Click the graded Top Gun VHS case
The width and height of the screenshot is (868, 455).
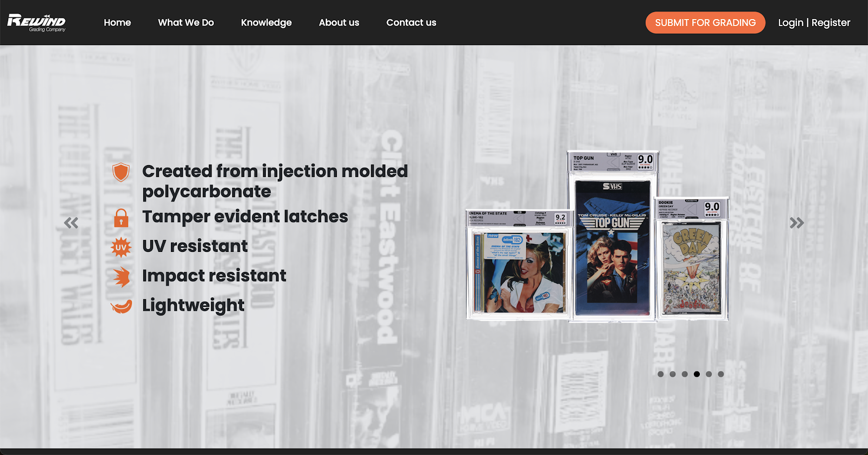[x=613, y=236]
